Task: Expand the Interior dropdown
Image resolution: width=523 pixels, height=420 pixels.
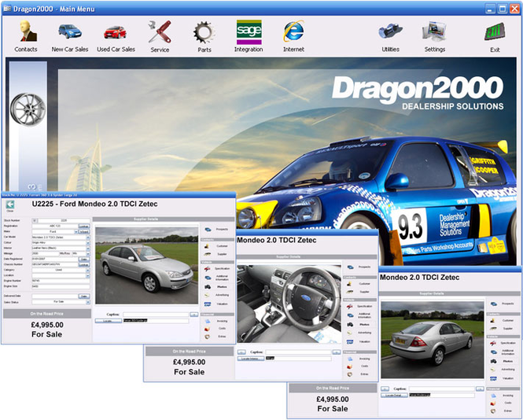Action: pos(88,248)
